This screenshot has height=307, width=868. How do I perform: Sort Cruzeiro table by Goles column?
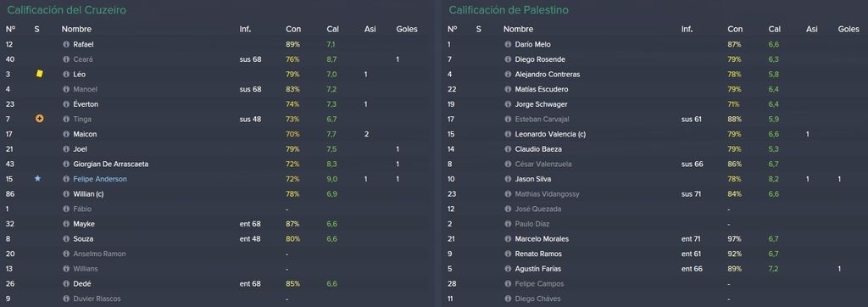tap(407, 29)
